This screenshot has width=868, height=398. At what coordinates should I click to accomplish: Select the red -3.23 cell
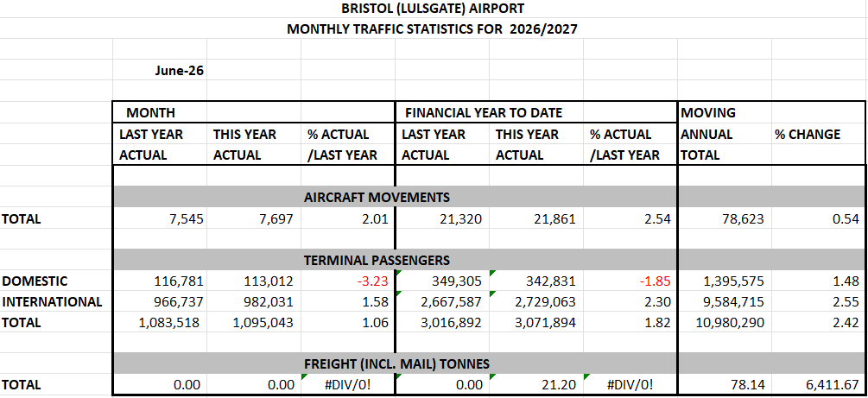click(348, 281)
